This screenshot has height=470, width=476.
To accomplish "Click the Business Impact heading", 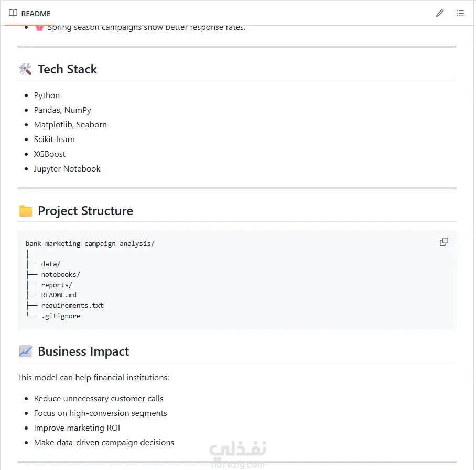I will coord(83,351).
